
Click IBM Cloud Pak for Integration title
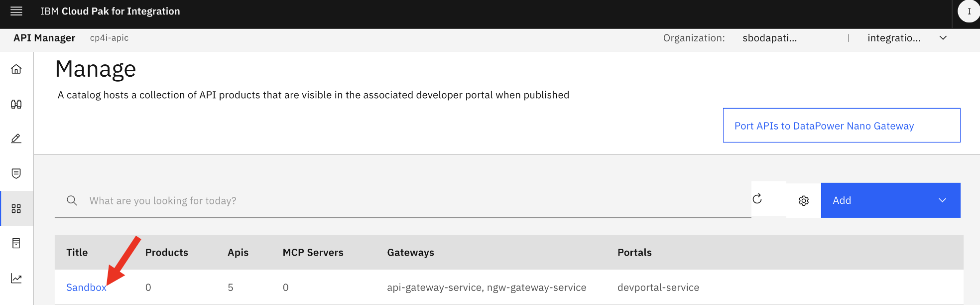coord(110,11)
